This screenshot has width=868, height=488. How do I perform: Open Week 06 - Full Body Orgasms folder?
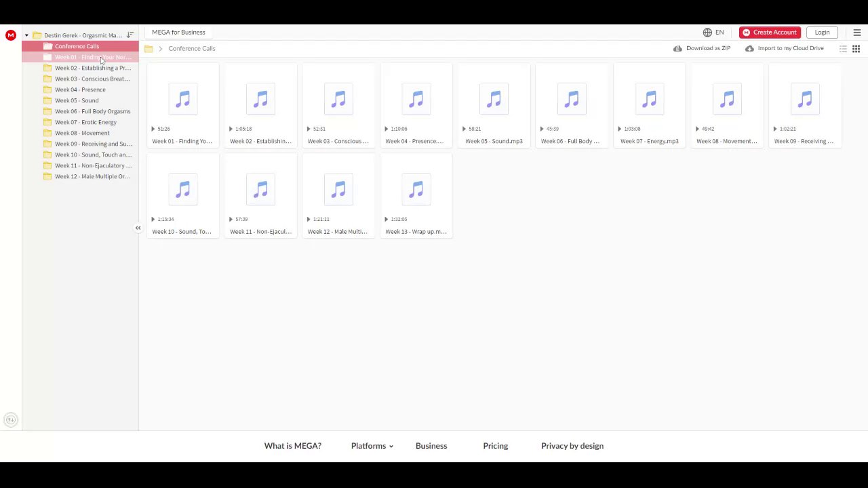tap(80, 111)
